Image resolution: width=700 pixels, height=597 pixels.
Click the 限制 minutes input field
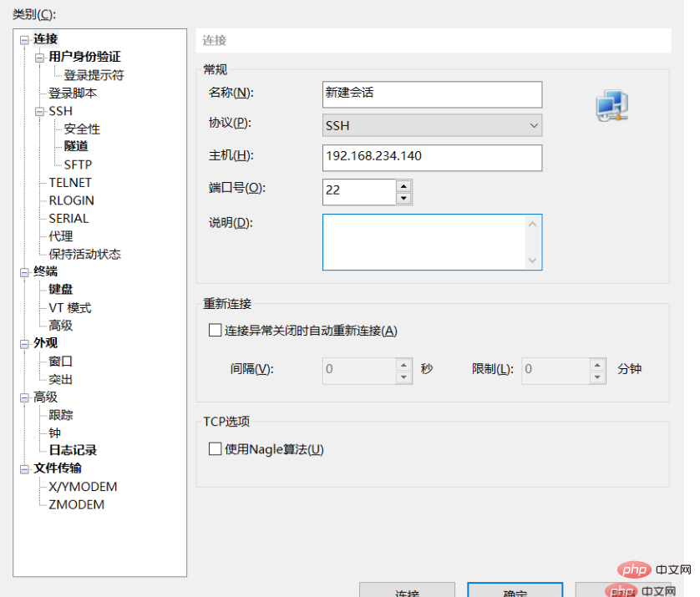coord(555,371)
